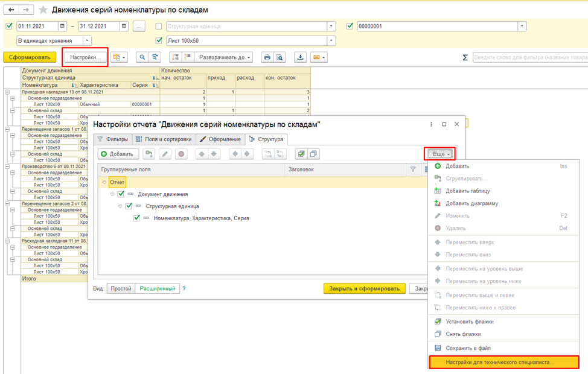588x374 pixels.
Task: Switch to the Поля и сортировки tab
Action: tap(164, 139)
